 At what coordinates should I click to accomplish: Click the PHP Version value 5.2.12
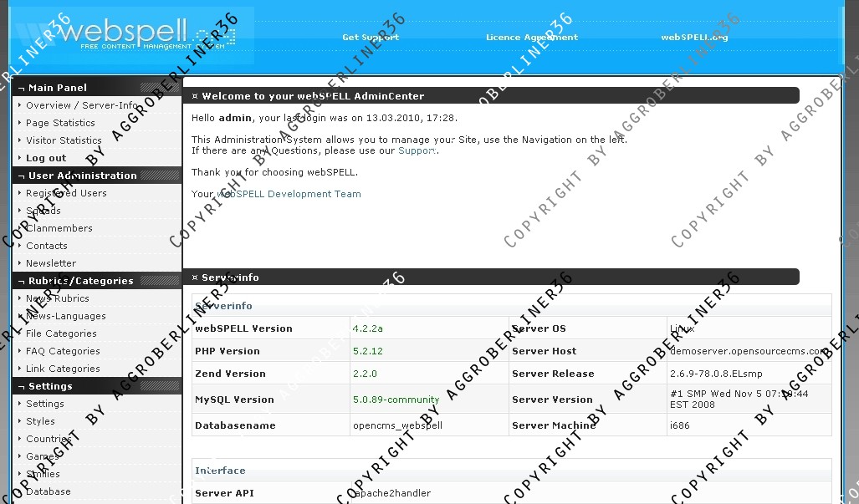(x=367, y=351)
